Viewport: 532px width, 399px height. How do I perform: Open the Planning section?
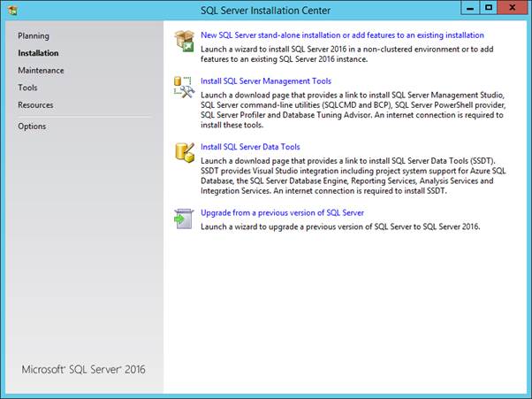(34, 35)
